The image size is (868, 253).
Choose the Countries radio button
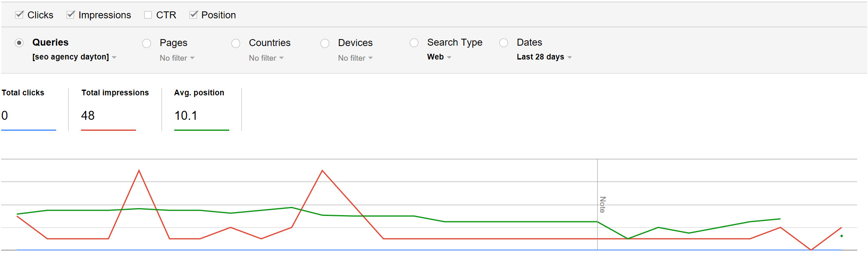236,43
